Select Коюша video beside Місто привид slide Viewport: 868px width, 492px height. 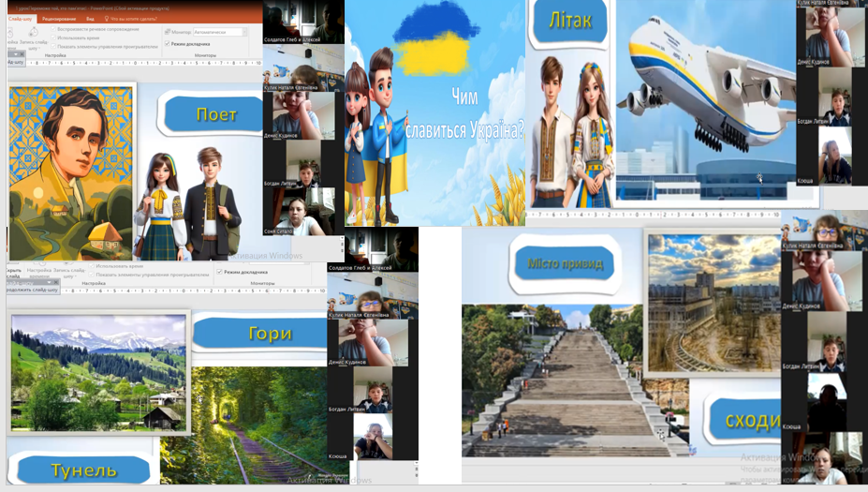827,402
